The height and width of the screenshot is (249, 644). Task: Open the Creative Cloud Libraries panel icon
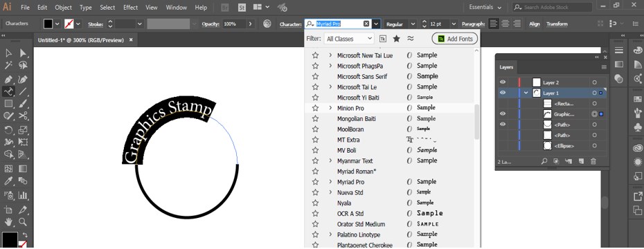point(638,149)
